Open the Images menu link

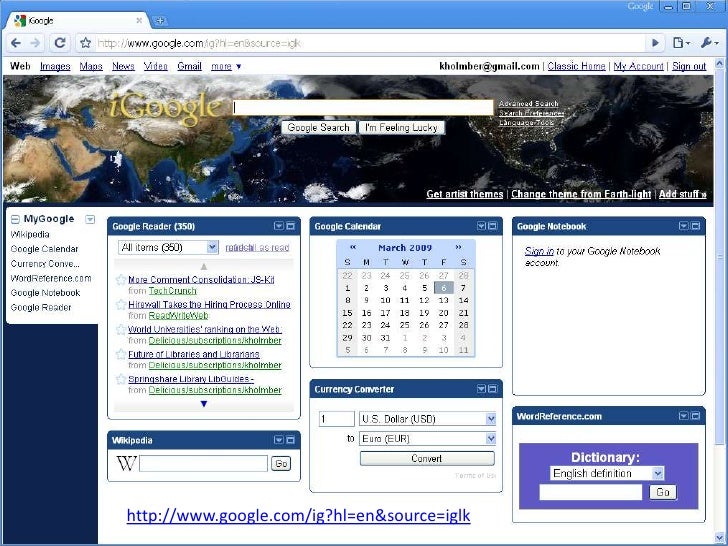[55, 66]
